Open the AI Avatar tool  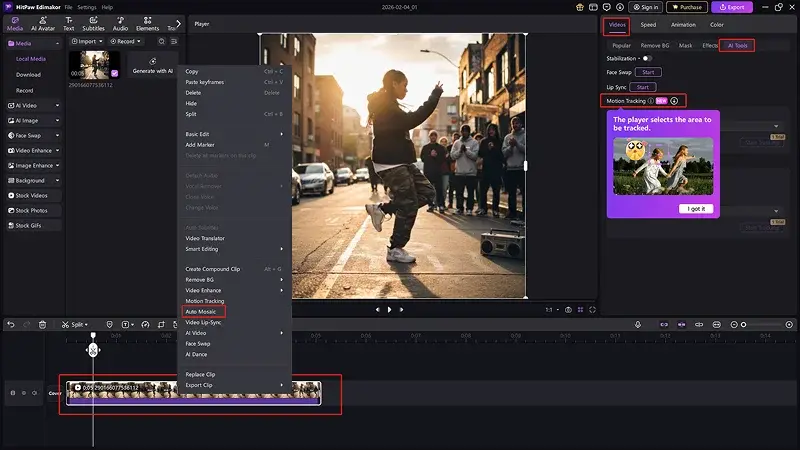pos(43,23)
